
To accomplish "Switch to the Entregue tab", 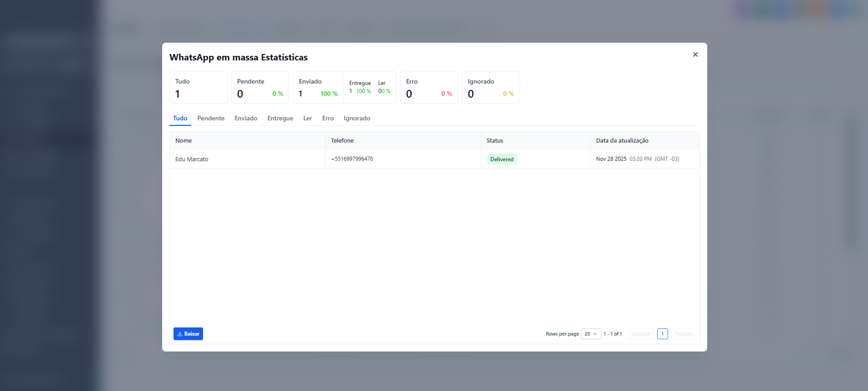I will (280, 118).
